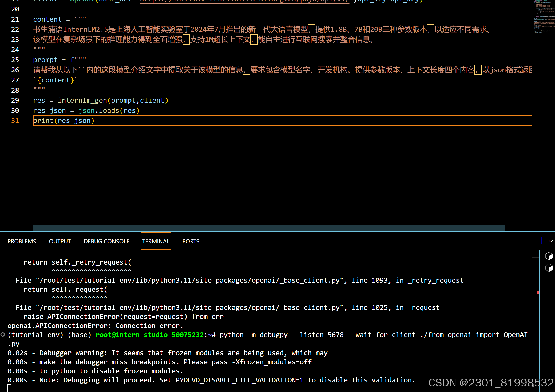
Task: Click the new terminal plus icon
Action: coord(542,241)
